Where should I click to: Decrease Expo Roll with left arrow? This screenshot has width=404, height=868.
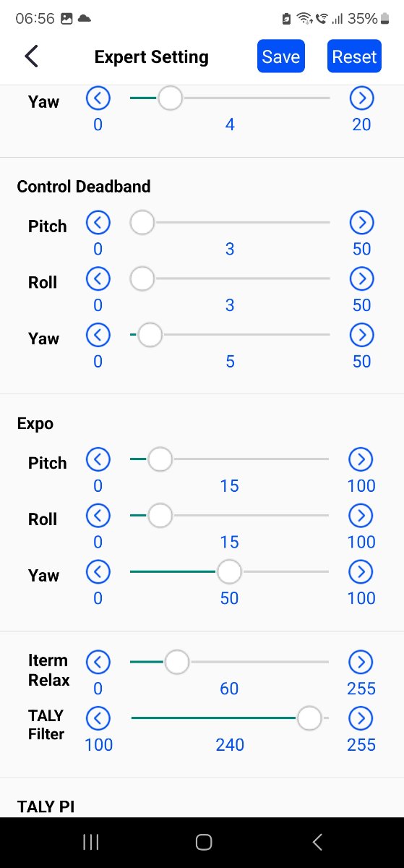pyautogui.click(x=98, y=516)
